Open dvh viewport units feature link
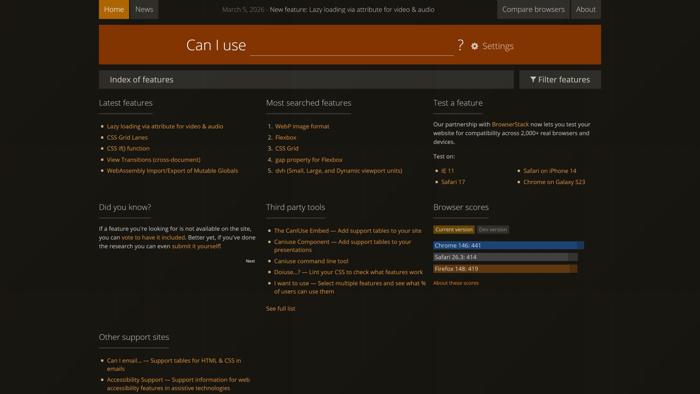Image resolution: width=700 pixels, height=394 pixels. point(338,170)
